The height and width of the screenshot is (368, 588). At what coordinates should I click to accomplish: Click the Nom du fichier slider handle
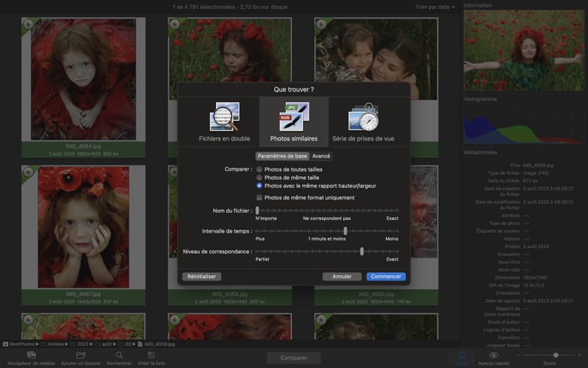[257, 210]
